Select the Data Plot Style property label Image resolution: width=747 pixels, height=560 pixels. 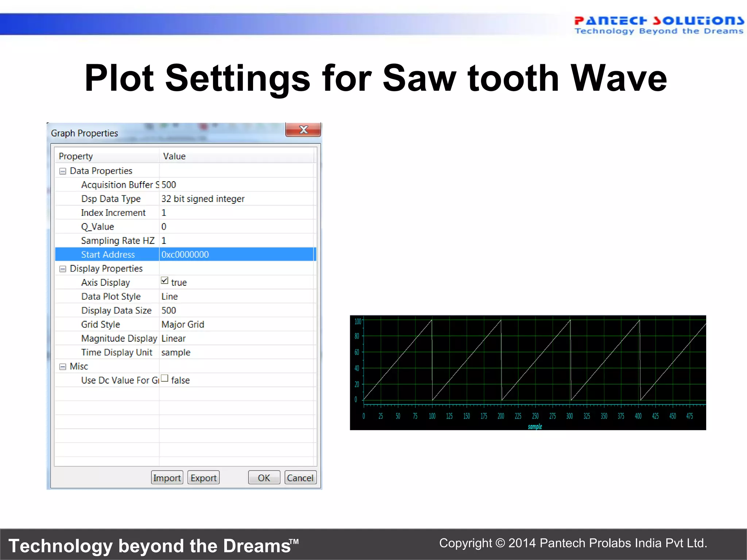(111, 296)
